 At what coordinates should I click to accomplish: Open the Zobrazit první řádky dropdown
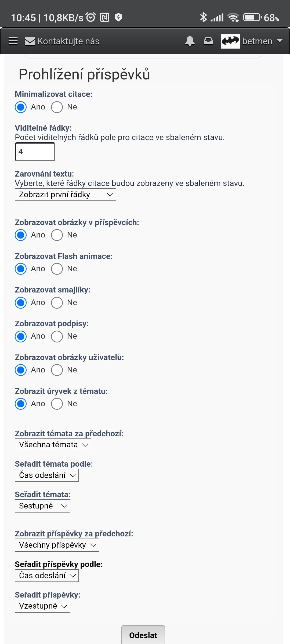tap(65, 195)
